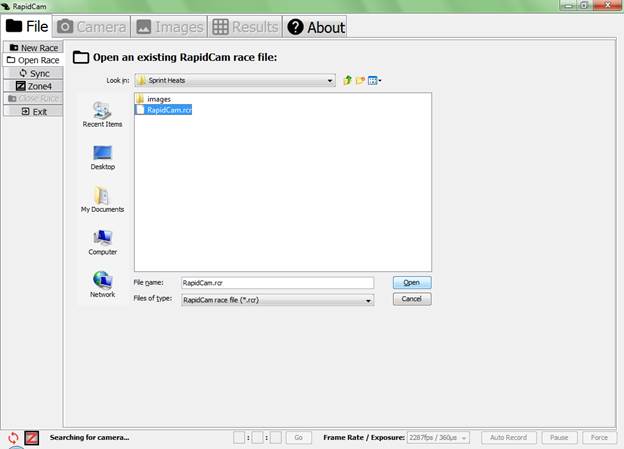Open My Documents location

(102, 200)
